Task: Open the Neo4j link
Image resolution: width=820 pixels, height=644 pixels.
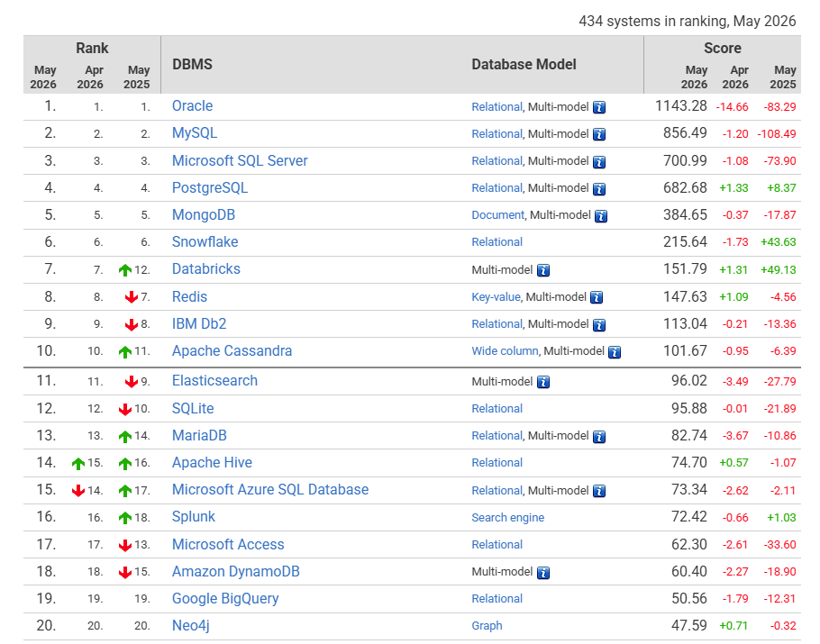Action: pos(191,626)
